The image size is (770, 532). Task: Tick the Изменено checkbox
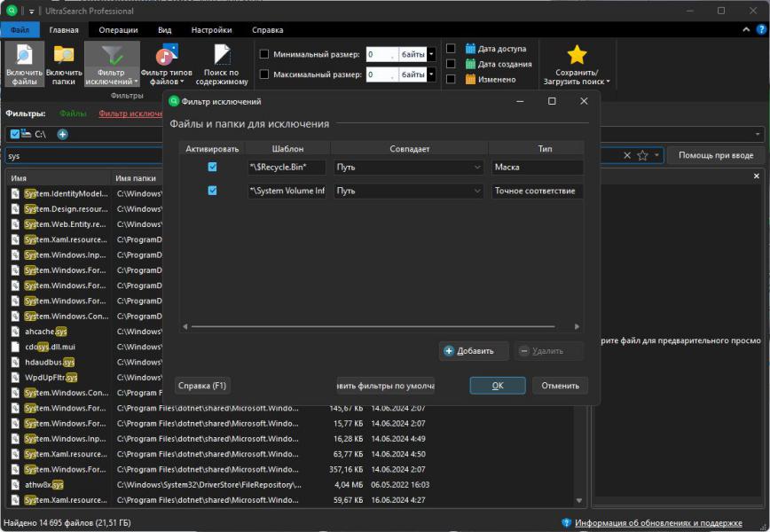451,79
